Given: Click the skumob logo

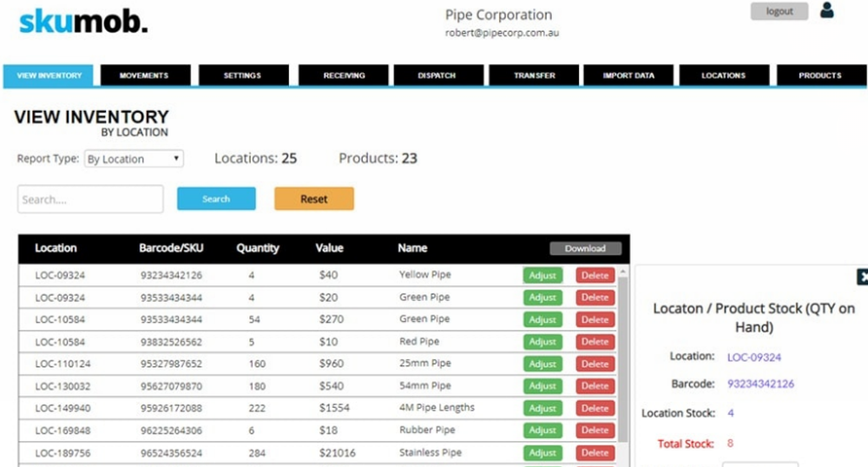Looking at the screenshot, I should (83, 22).
